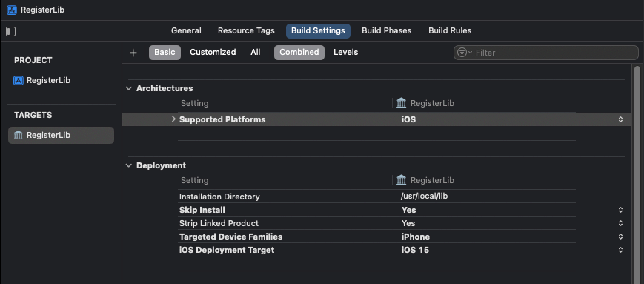
Task: Select the RegisterLib target in the sidebar
Action: coord(62,135)
